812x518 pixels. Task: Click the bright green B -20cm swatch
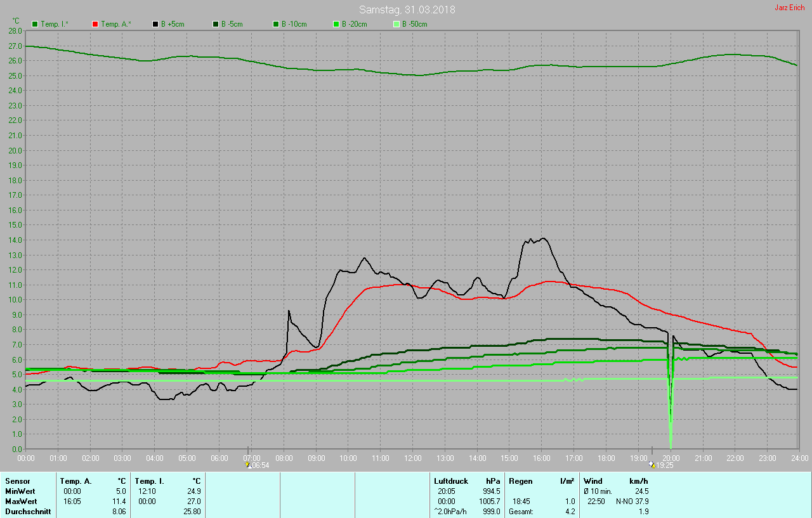click(336, 24)
